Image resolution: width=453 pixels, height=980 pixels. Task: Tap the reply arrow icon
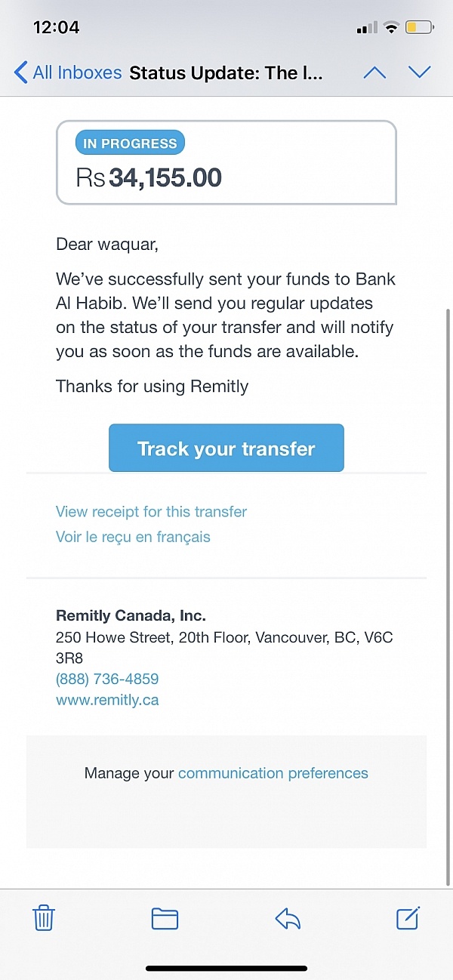[288, 918]
